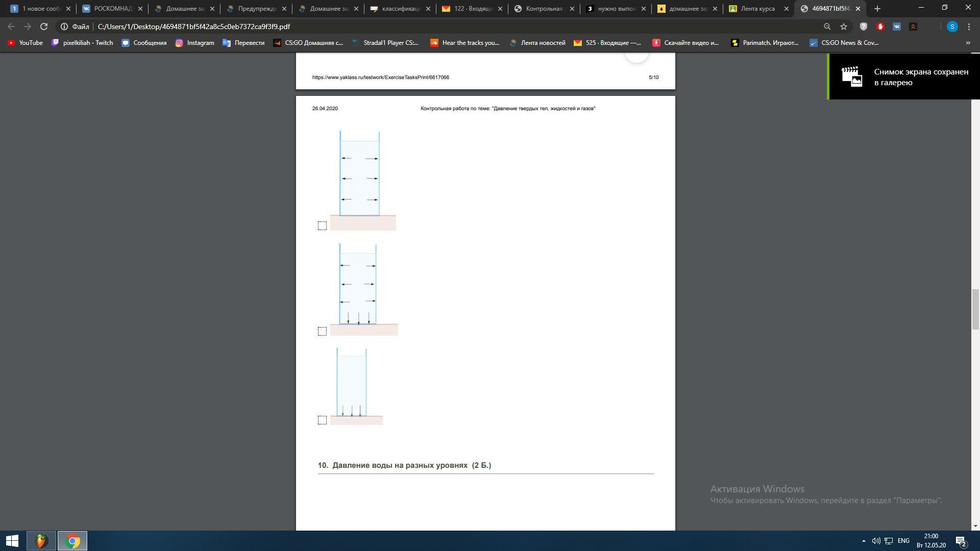
Task: Switch to the Лента курса tab
Action: coord(757,9)
